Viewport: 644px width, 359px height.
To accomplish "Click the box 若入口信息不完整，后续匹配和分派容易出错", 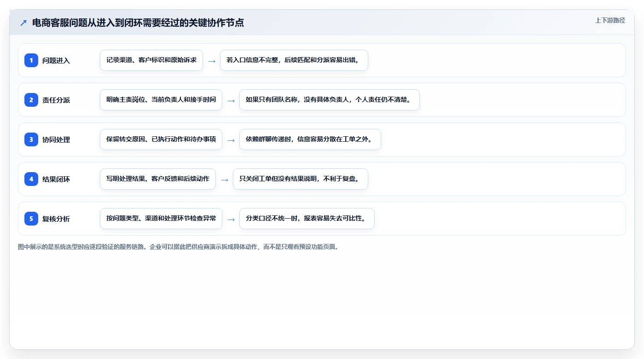I will (x=294, y=60).
